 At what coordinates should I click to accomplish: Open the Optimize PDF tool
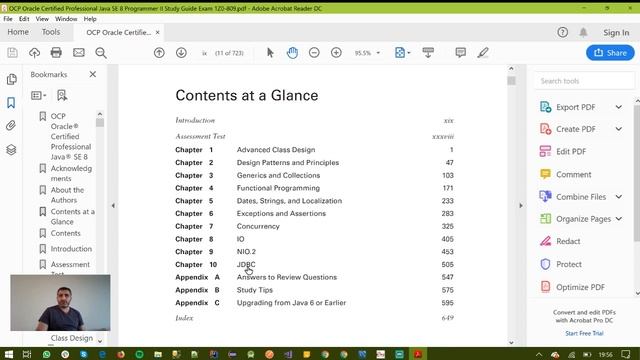pyautogui.click(x=580, y=287)
